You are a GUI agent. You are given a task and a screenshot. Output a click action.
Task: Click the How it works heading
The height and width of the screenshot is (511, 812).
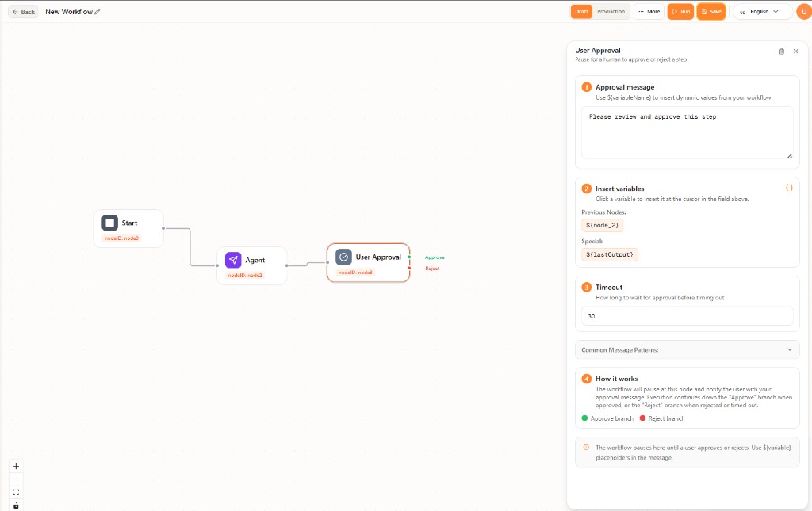(616, 379)
